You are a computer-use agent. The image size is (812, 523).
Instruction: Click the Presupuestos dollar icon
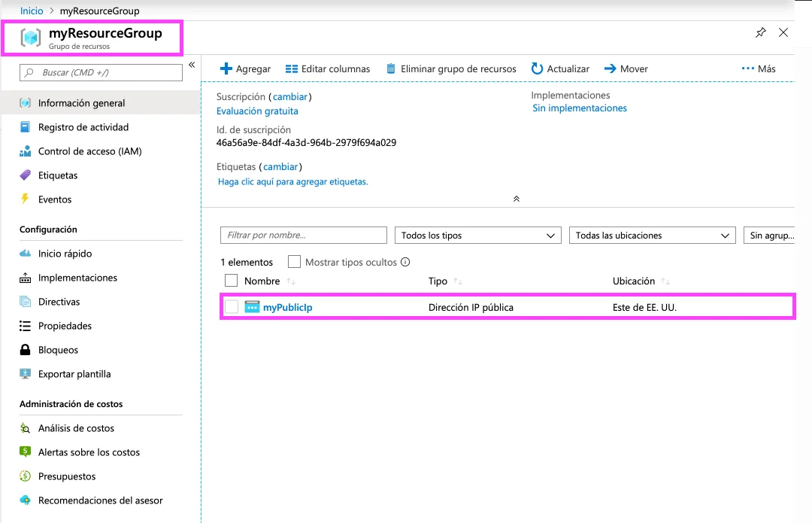[25, 476]
